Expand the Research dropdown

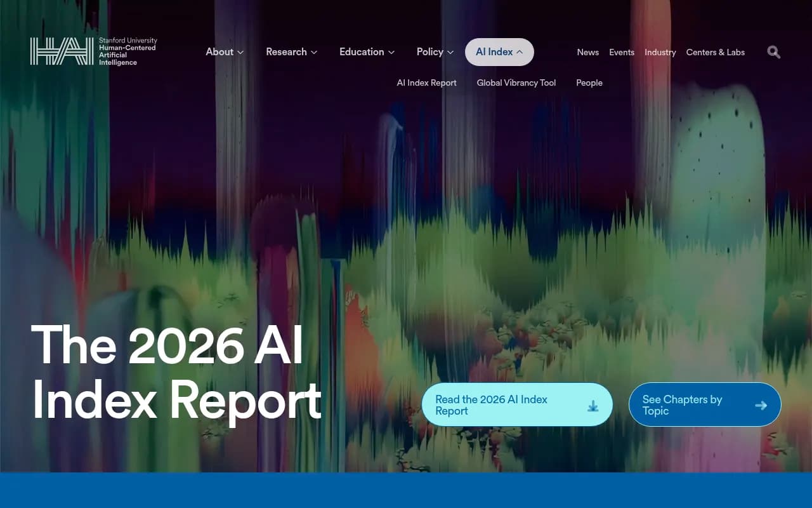[292, 52]
